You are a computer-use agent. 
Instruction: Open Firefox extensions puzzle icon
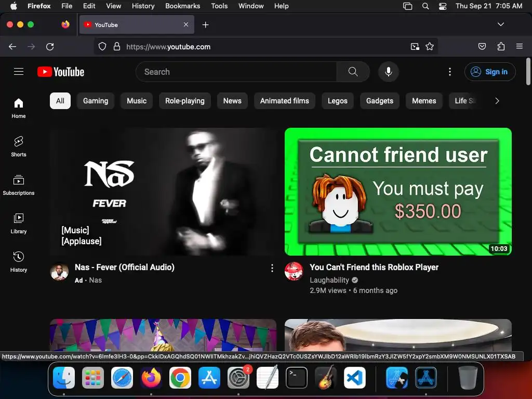(x=501, y=46)
